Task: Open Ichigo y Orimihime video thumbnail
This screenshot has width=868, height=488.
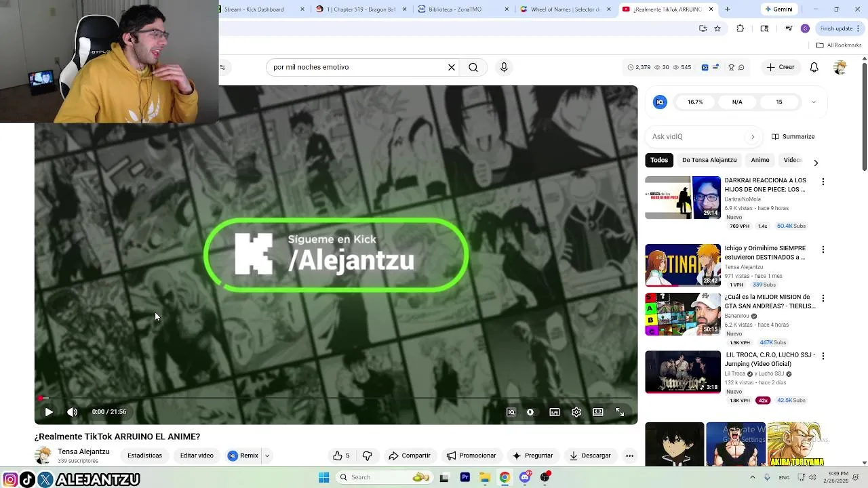Action: [x=683, y=265]
